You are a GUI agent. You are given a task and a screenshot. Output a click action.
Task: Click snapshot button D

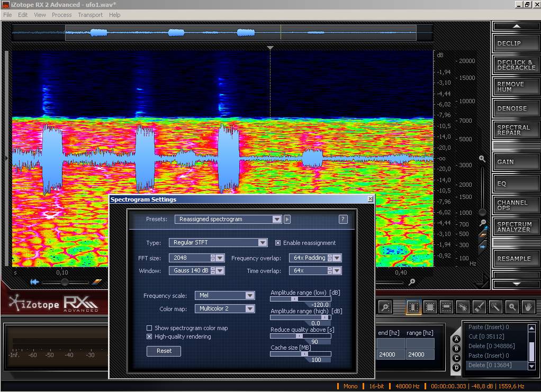(x=456, y=368)
